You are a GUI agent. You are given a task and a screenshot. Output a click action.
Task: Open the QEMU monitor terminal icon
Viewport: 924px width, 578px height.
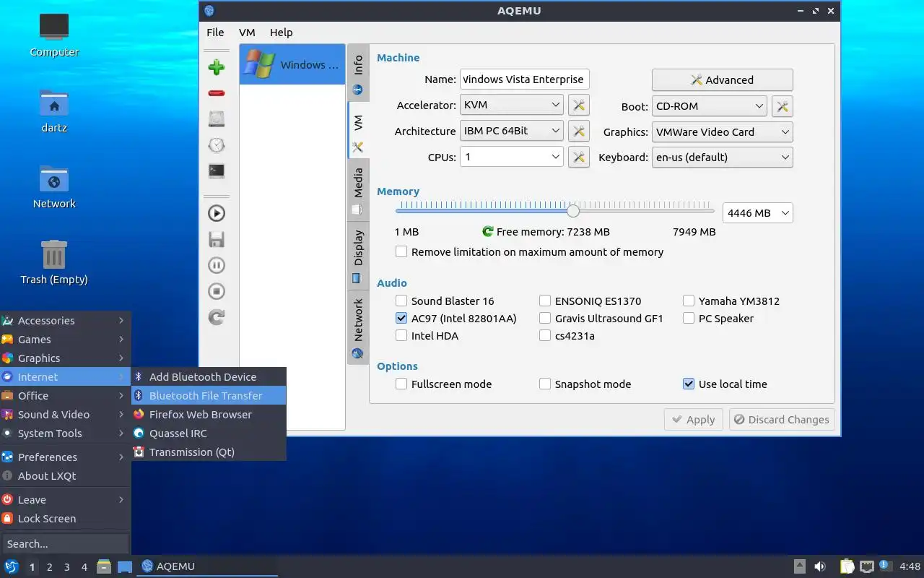tap(216, 171)
